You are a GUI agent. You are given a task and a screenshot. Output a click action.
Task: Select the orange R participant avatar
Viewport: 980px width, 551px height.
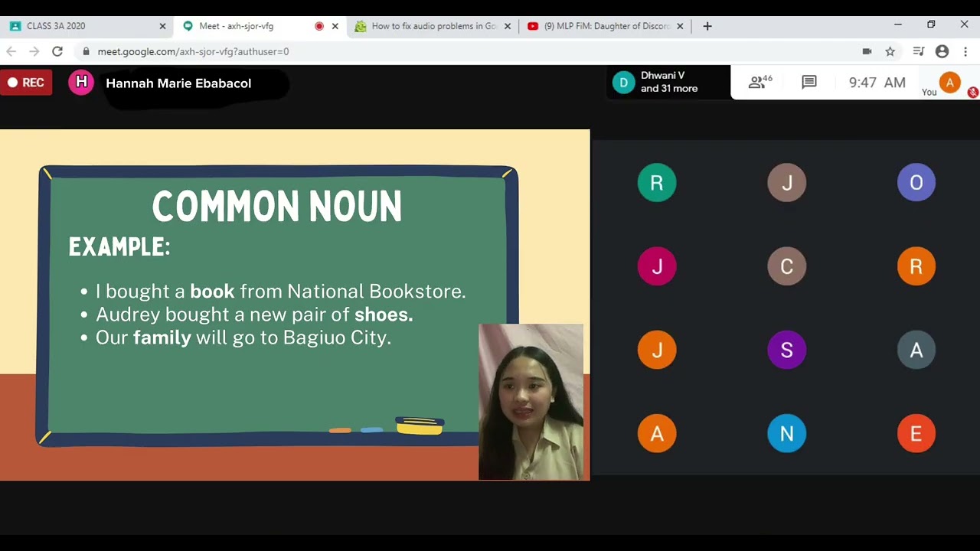click(x=916, y=266)
